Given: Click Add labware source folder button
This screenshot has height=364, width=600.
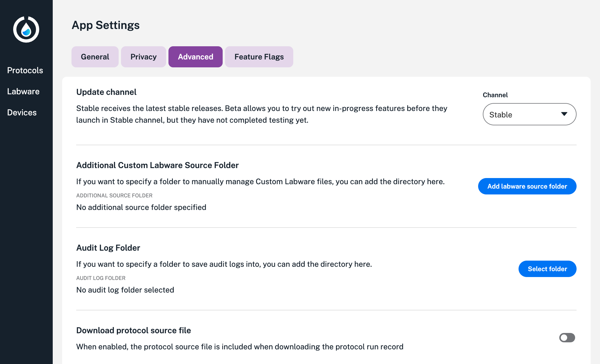Looking at the screenshot, I should 527,186.
